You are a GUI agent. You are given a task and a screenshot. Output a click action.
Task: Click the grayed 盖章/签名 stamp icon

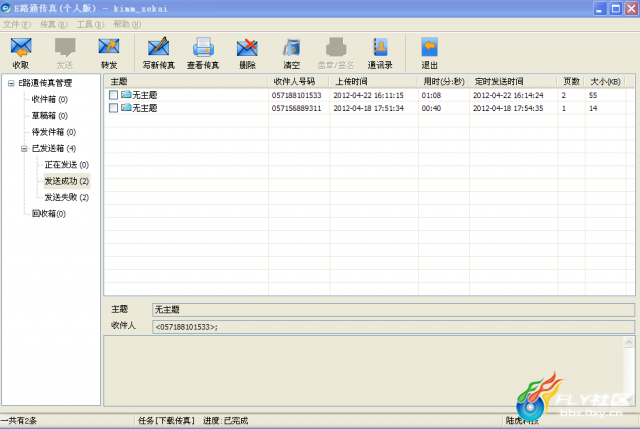click(336, 47)
